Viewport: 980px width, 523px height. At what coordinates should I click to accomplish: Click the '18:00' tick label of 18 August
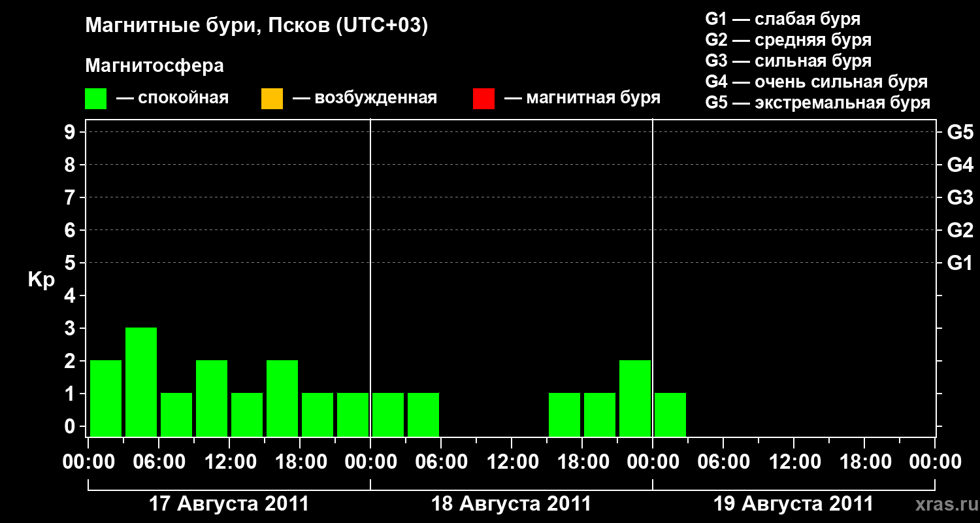(582, 462)
